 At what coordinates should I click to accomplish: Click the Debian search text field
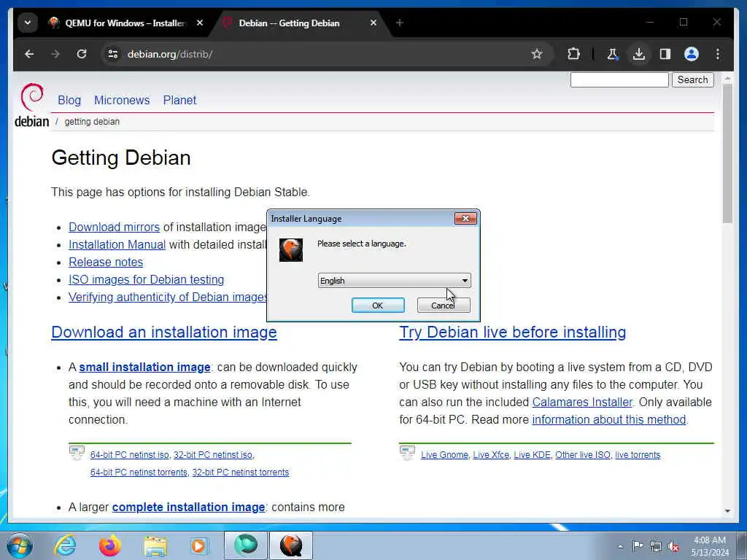[x=619, y=80]
